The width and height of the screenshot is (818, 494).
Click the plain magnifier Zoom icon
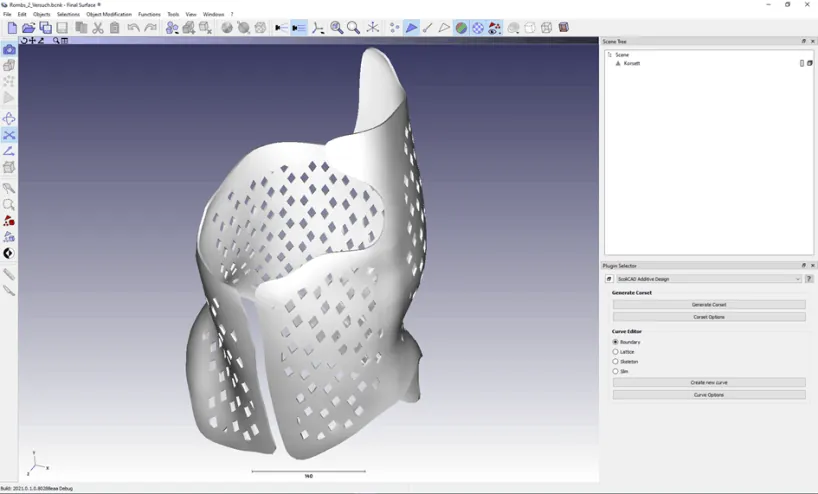pos(353,28)
